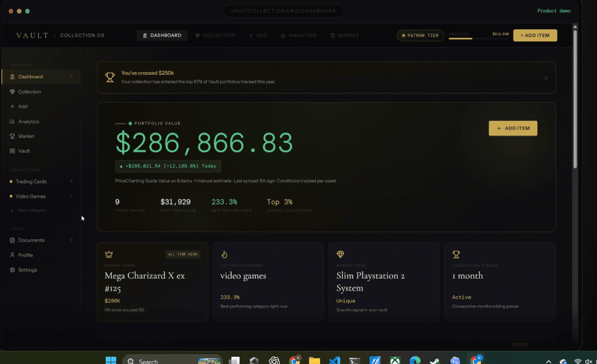Click the diamond icon on Rarest Piece card
This screenshot has height=364, width=597.
point(340,254)
